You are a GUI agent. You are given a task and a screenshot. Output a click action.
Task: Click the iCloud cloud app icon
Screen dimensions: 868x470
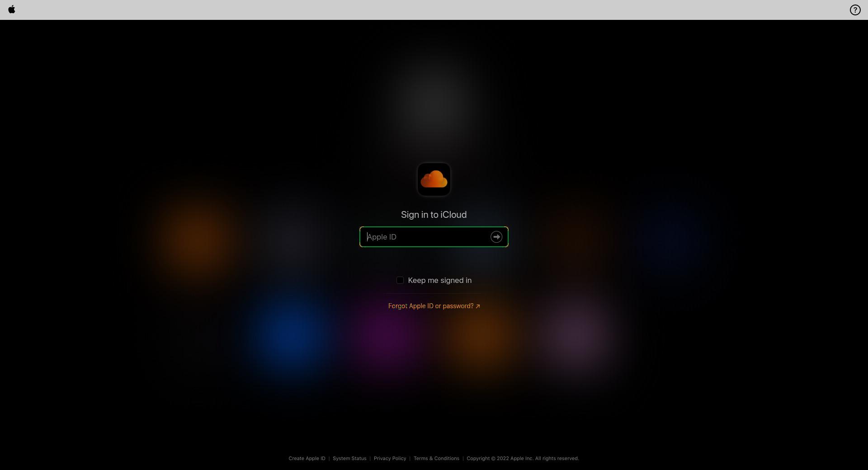click(434, 179)
